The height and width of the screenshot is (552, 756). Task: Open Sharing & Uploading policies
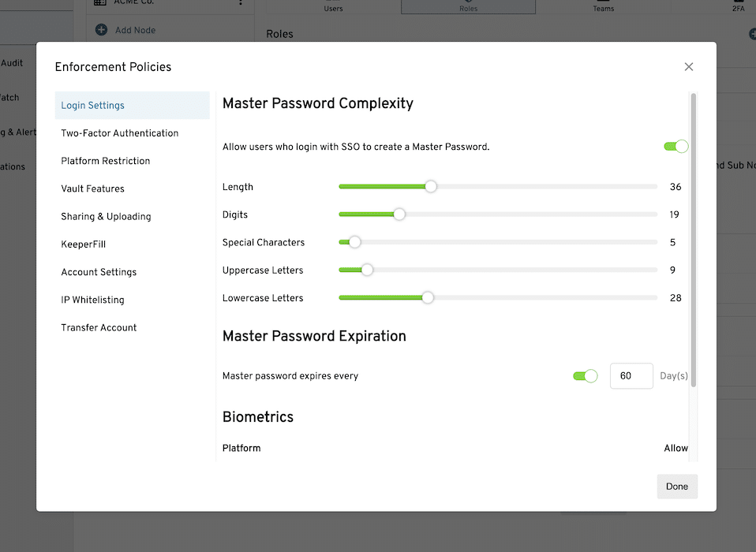click(x=106, y=216)
